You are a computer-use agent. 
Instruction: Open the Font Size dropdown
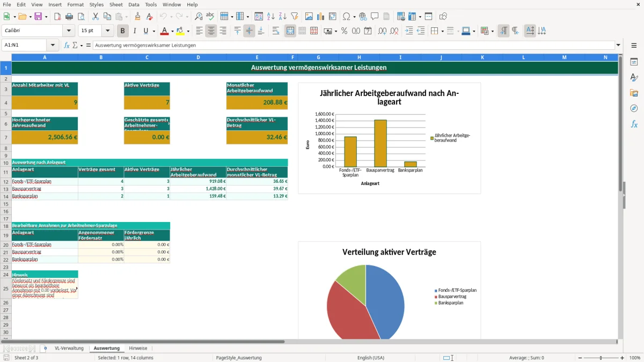(108, 31)
